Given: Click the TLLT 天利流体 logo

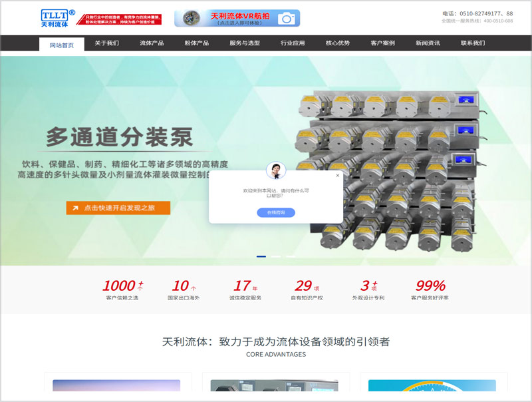Looking at the screenshot, I should coord(57,18).
